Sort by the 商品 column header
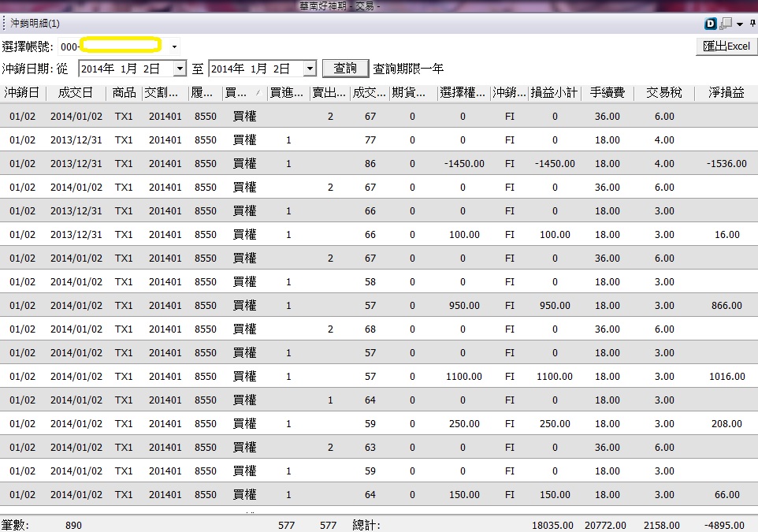Viewport: 758px width, 532px height. coord(124,92)
